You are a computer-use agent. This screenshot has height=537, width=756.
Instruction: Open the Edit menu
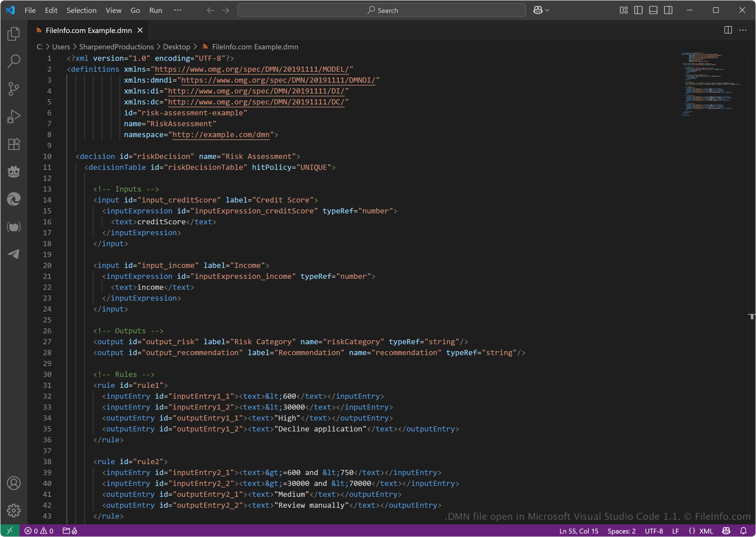point(51,10)
